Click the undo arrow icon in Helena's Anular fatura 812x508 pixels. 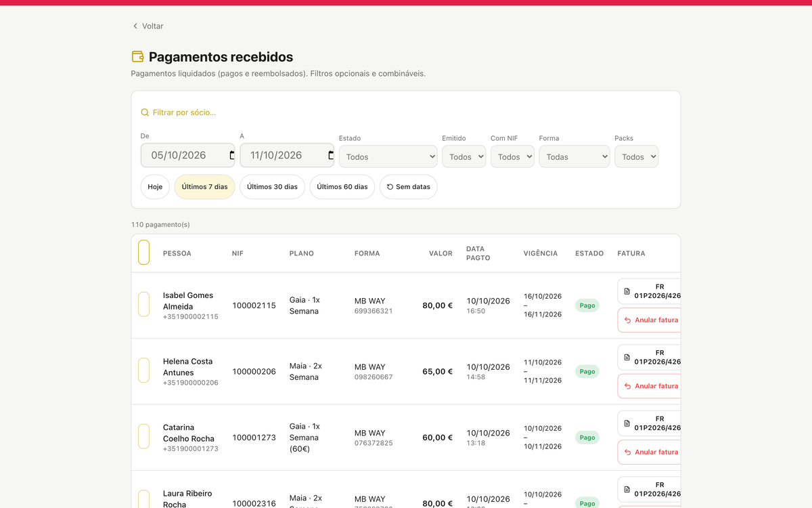point(628,386)
